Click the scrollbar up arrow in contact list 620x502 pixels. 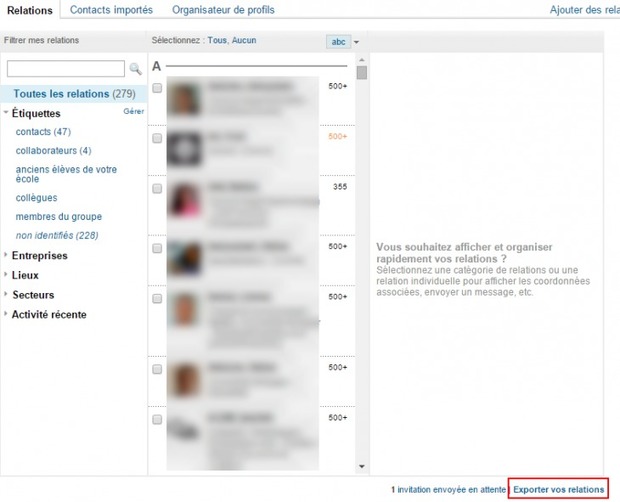(362, 61)
